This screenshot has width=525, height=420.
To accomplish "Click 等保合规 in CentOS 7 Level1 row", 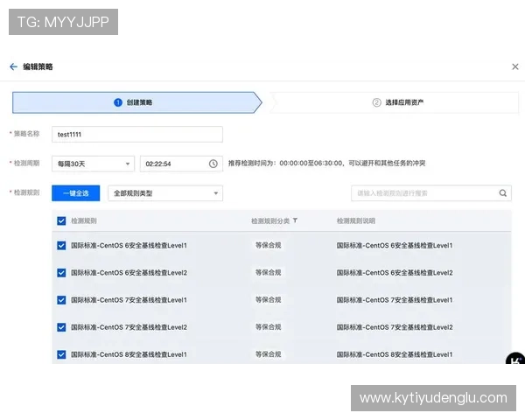I will tap(269, 300).
